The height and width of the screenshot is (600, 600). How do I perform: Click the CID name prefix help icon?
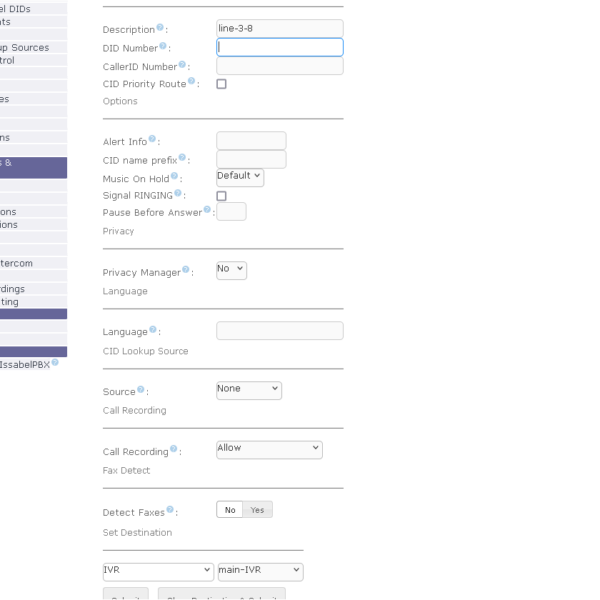182,158
